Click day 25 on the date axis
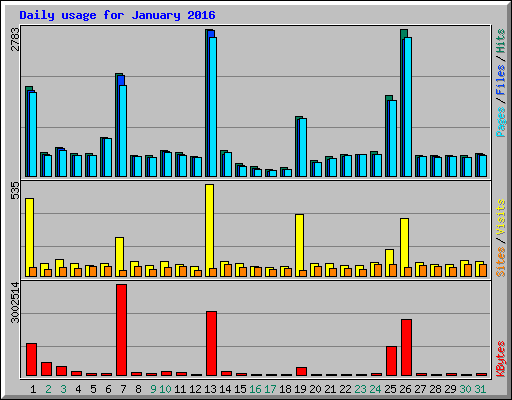The image size is (512, 400). pos(390,389)
